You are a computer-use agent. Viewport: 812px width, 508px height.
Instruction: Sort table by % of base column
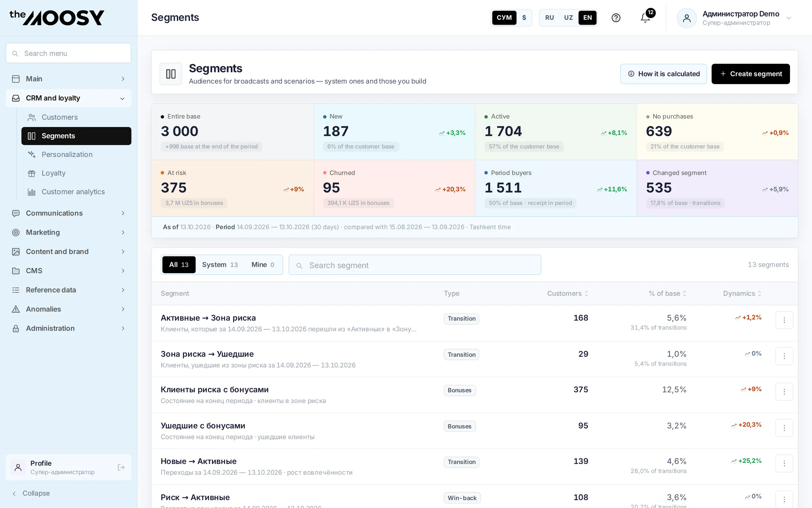pos(668,293)
